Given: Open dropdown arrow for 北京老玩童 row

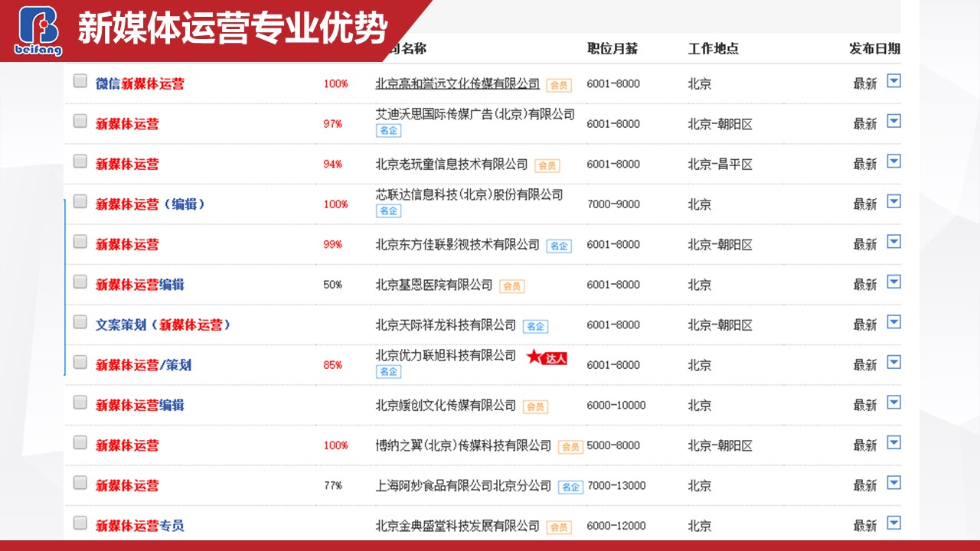Looking at the screenshot, I should tap(893, 161).
